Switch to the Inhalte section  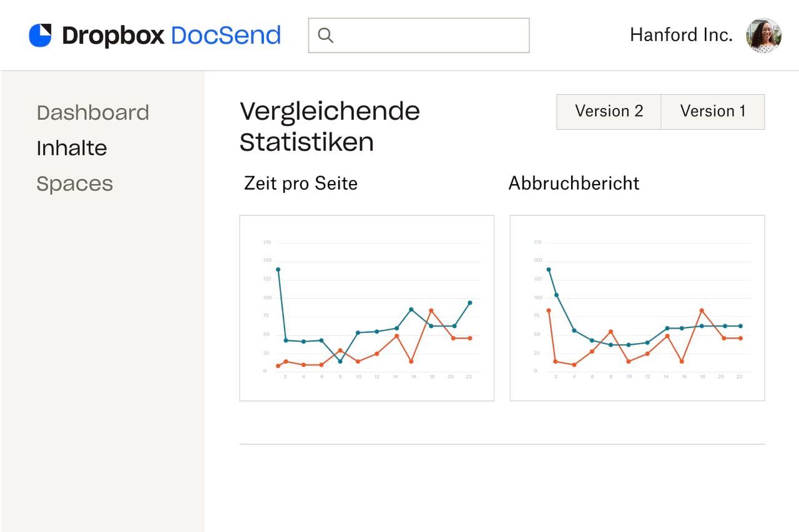[x=72, y=148]
